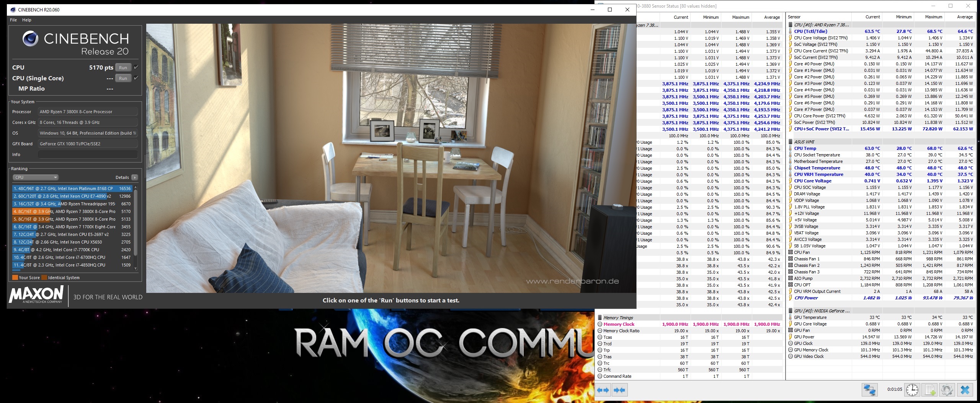Select ranking row 5 Ryzen 7 3800X 5133

click(72, 219)
